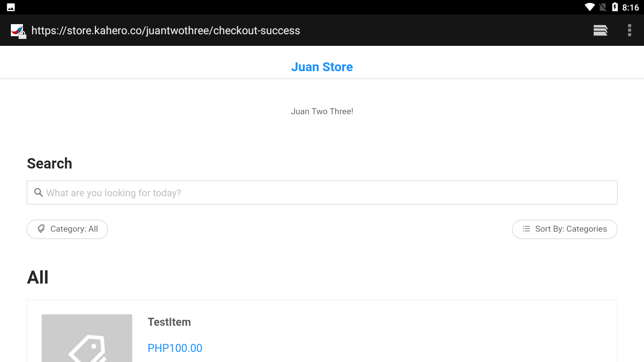Open the Category: All filter dropdown
This screenshot has height=362, width=644.
[x=67, y=229]
